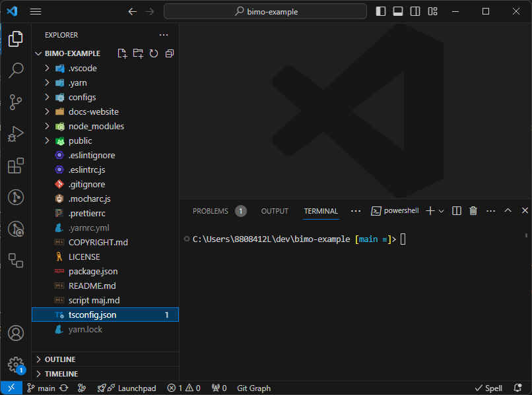Create a new terminal with plus icon
Image resolution: width=532 pixels, height=395 pixels.
tap(430, 211)
